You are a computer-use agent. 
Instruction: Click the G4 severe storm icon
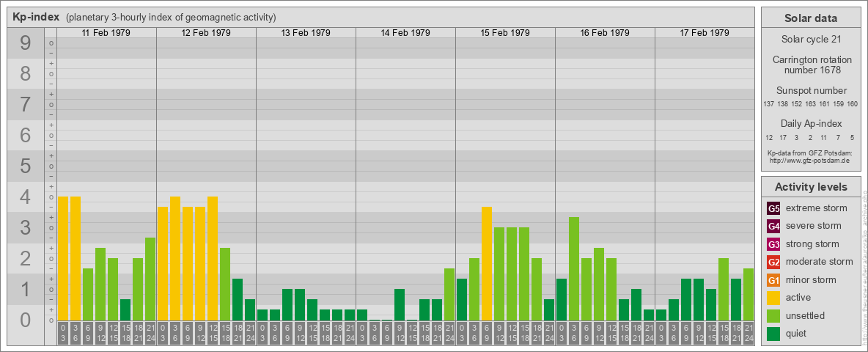pyautogui.click(x=773, y=226)
